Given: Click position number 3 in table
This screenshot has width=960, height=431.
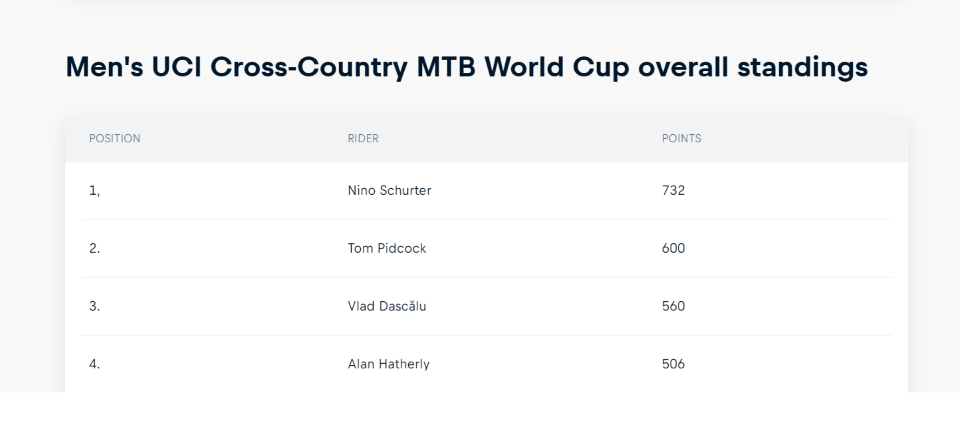Looking at the screenshot, I should 94,306.
